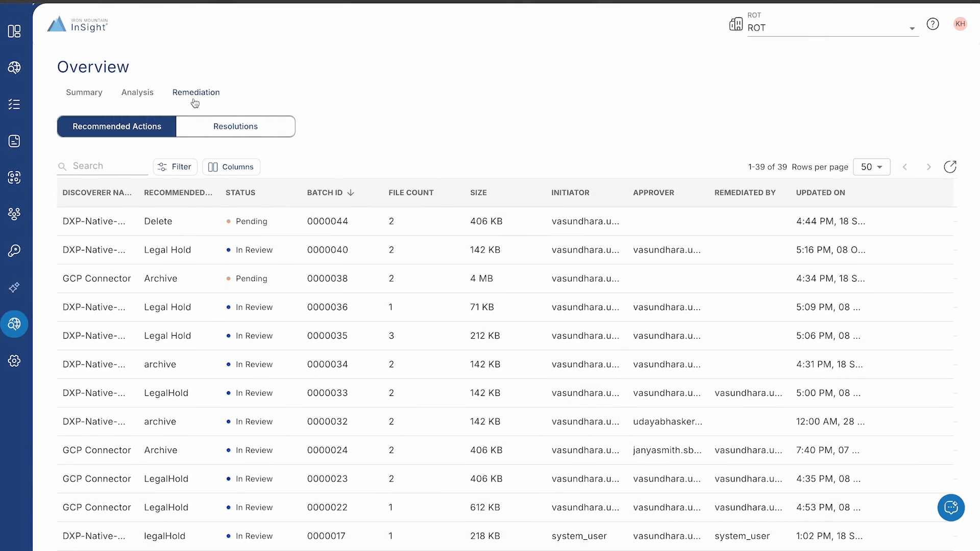Sort by Updated On column header
Image resolution: width=980 pixels, height=551 pixels.
(x=820, y=192)
